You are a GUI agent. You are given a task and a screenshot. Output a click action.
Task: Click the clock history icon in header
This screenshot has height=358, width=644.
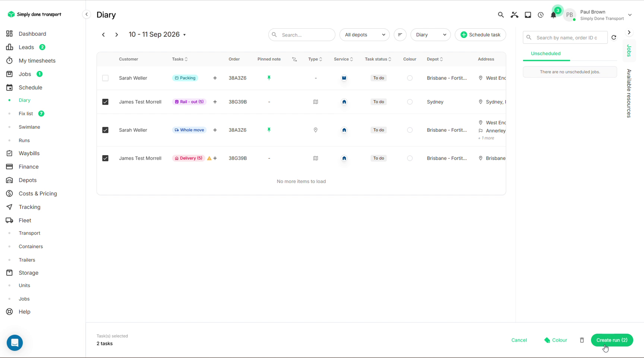point(541,15)
